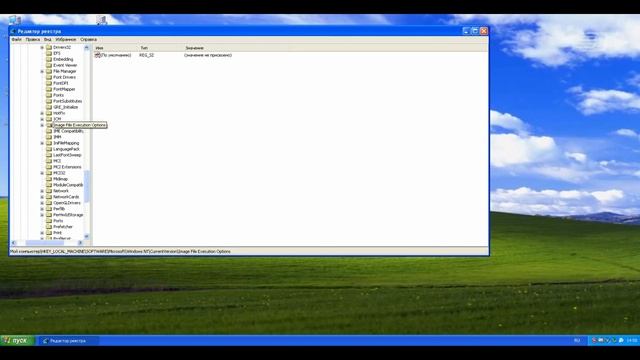Click the ModuleCompatibility folder icon
Image resolution: width=640 pixels, height=360 pixels.
click(49, 185)
